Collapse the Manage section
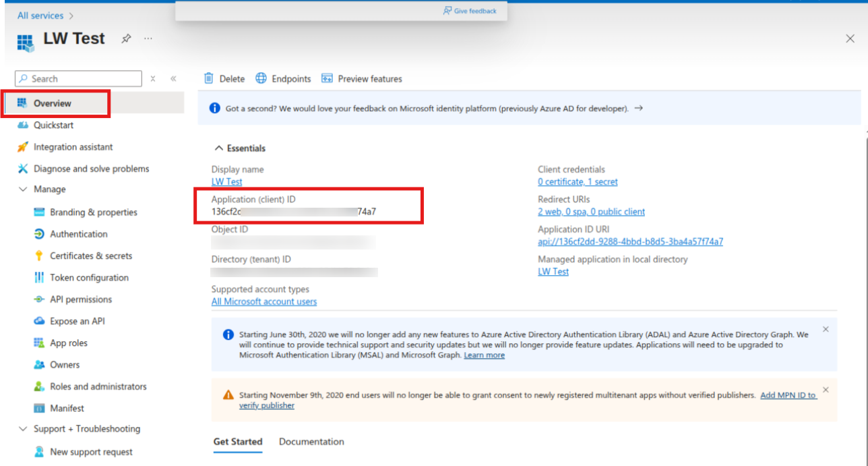This screenshot has width=868, height=466. point(23,190)
